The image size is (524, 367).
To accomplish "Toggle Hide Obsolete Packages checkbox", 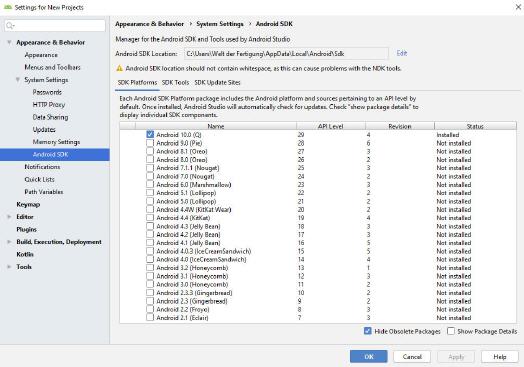I will click(368, 331).
